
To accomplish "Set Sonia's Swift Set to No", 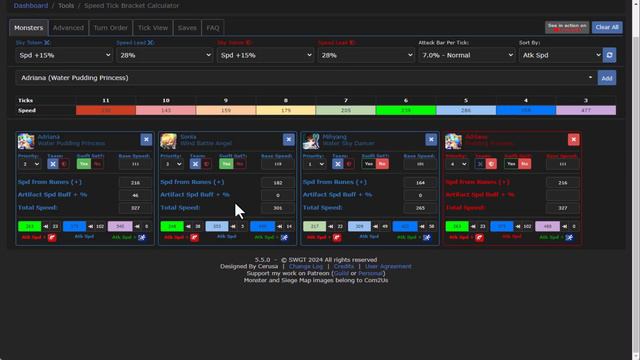I will pyautogui.click(x=240, y=164).
